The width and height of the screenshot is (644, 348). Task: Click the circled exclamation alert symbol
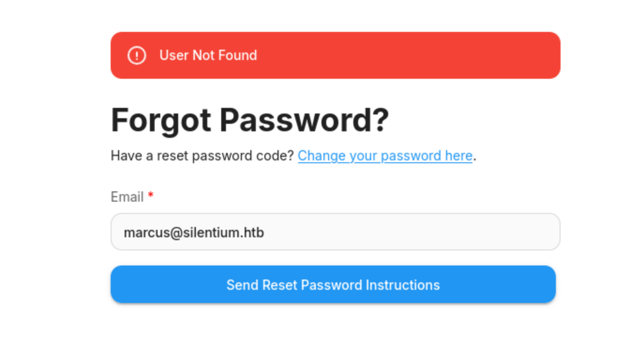click(136, 55)
